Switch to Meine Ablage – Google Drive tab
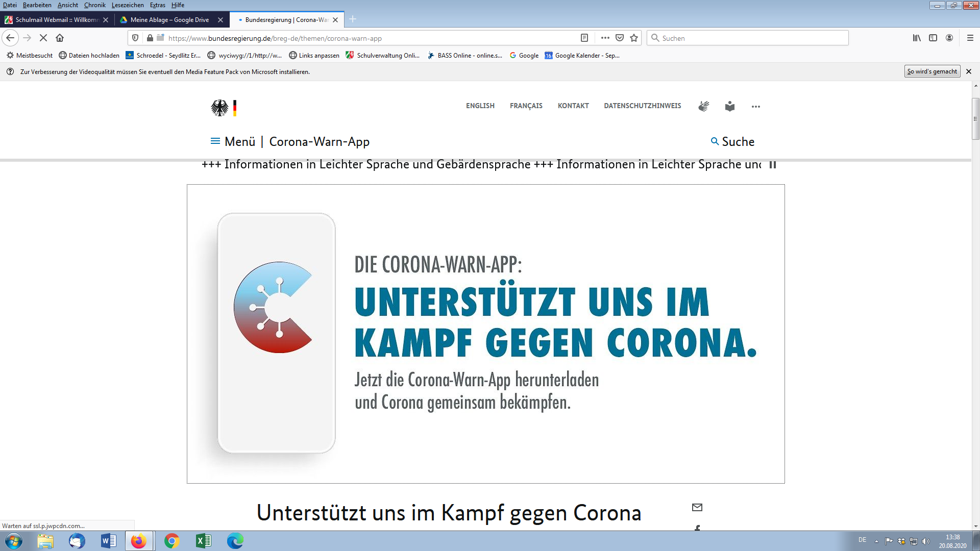This screenshot has width=980, height=551. coord(172,20)
